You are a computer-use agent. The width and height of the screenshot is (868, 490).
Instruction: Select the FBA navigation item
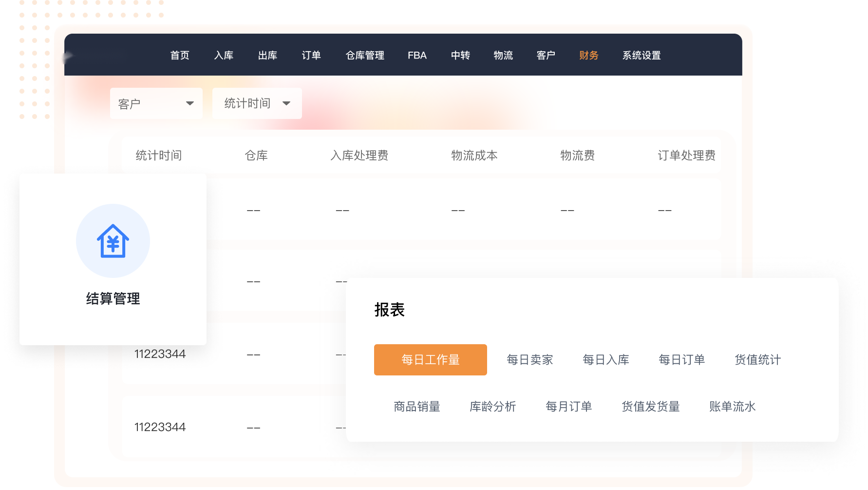[417, 55]
